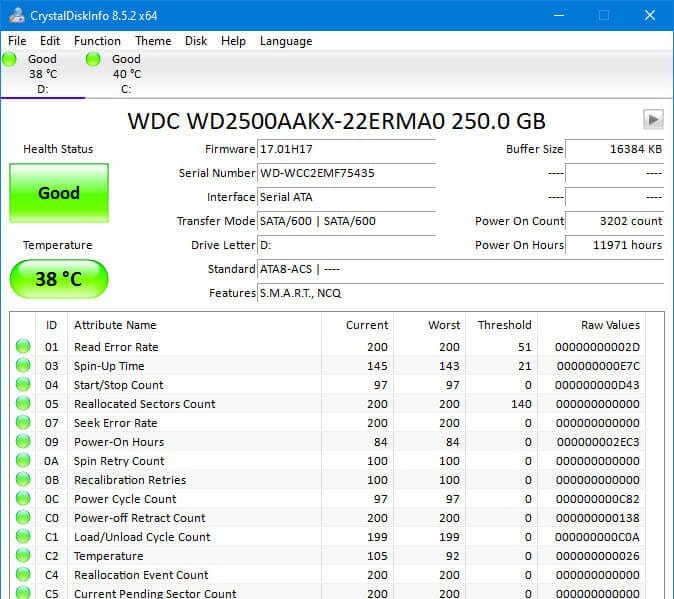The height and width of the screenshot is (599, 674).
Task: Go to next disk with arrow button
Action: 653,119
